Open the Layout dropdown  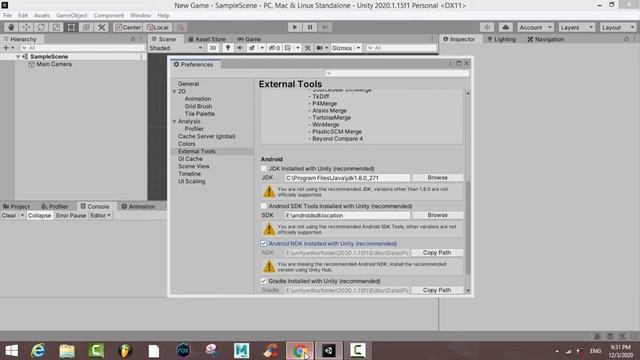click(x=618, y=27)
